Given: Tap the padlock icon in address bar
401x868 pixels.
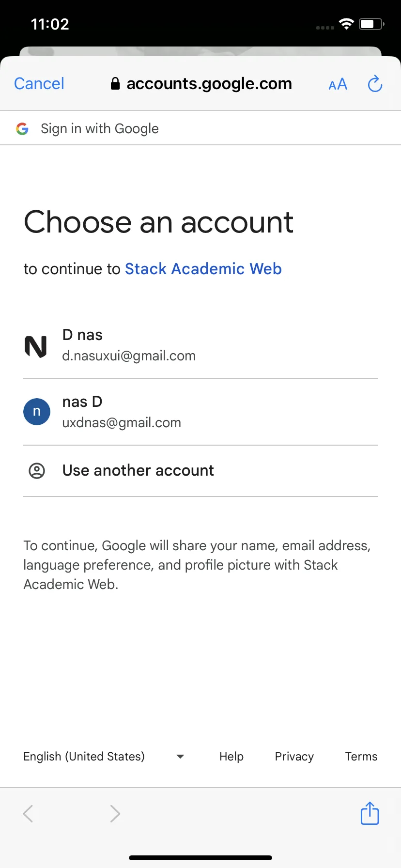Looking at the screenshot, I should tap(115, 84).
